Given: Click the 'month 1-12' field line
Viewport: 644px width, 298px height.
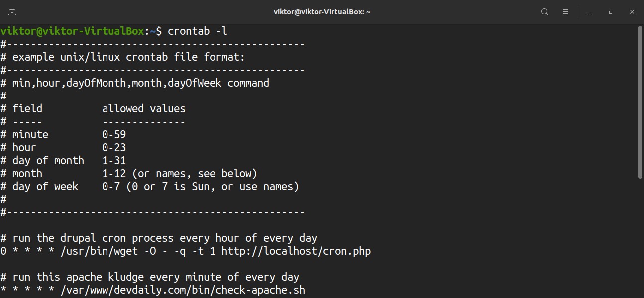Looking at the screenshot, I should [129, 173].
